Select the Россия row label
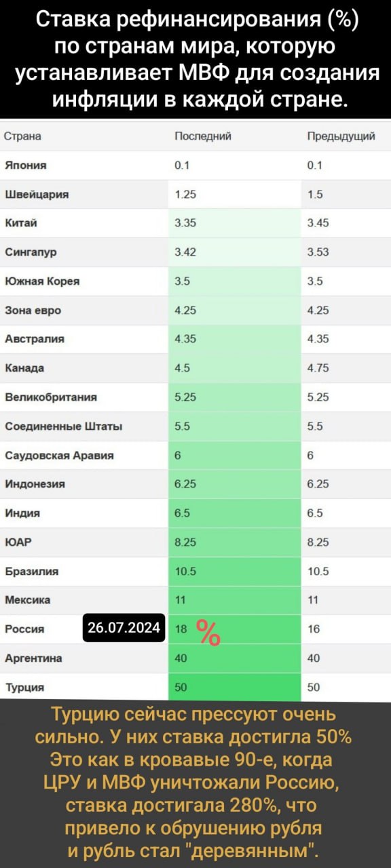The image size is (391, 868). point(24,629)
